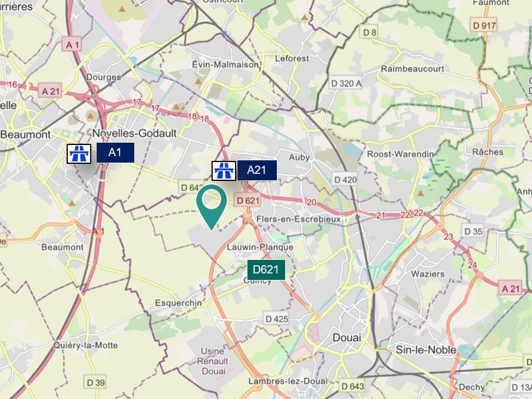Click the teal D621 road label
532x399 pixels.
click(266, 270)
